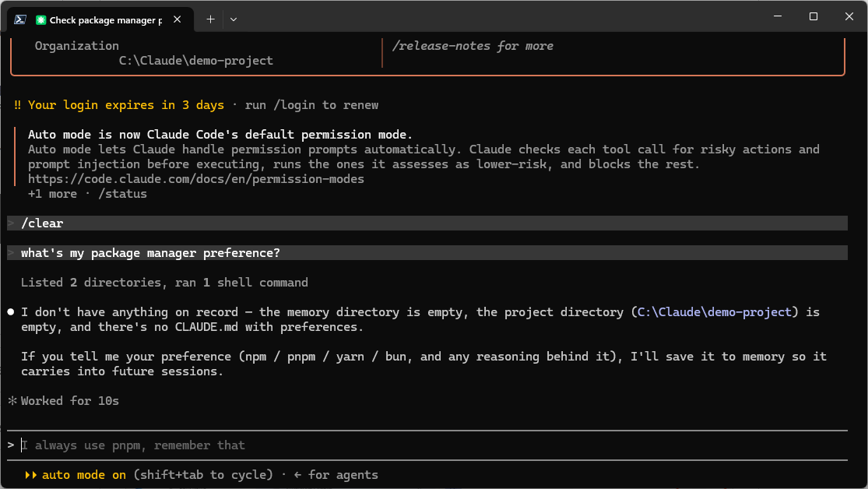This screenshot has height=489, width=868.
Task: Maximize the terminal window
Action: pos(814,16)
